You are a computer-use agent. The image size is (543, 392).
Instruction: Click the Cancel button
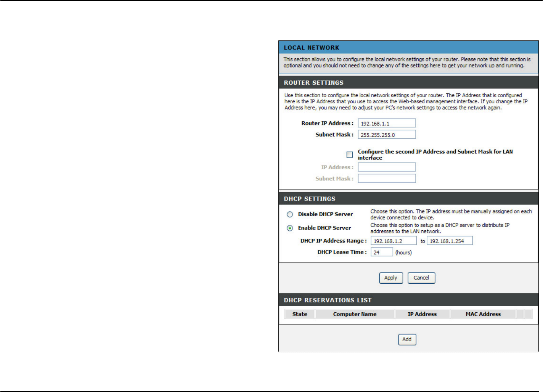point(421,278)
